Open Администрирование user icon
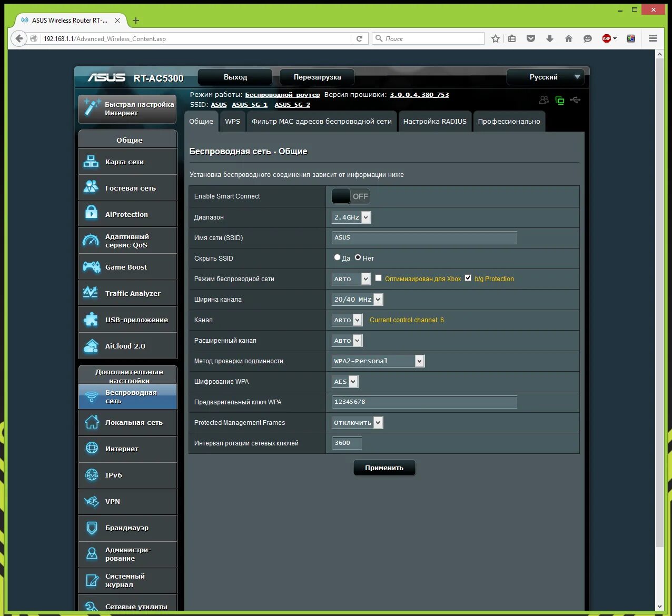This screenshot has height=616, width=672. pos(92,554)
